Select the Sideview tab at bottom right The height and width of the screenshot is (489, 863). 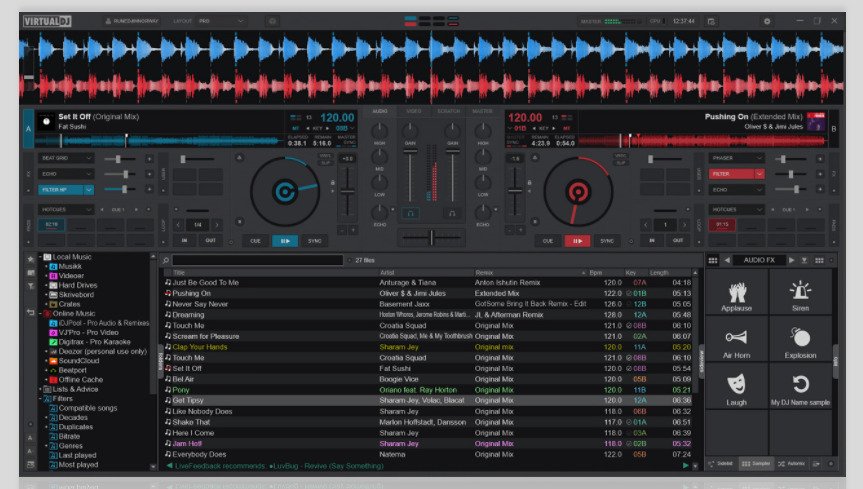point(721,464)
